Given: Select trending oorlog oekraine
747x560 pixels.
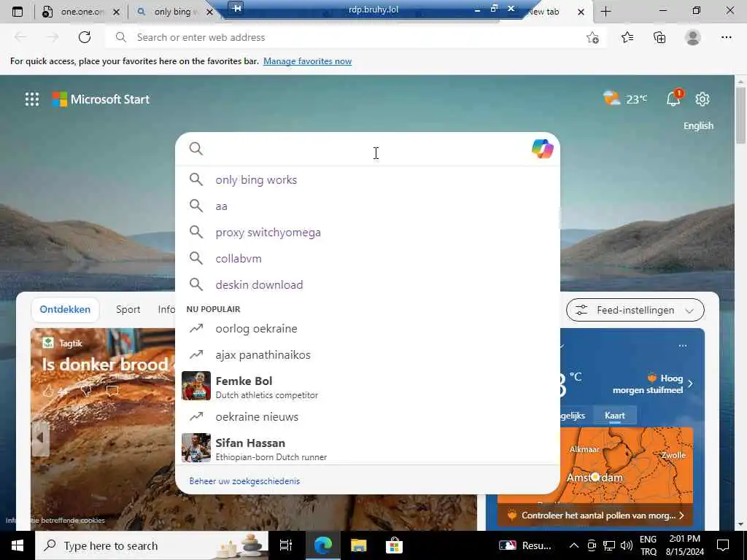Looking at the screenshot, I should [368, 329].
